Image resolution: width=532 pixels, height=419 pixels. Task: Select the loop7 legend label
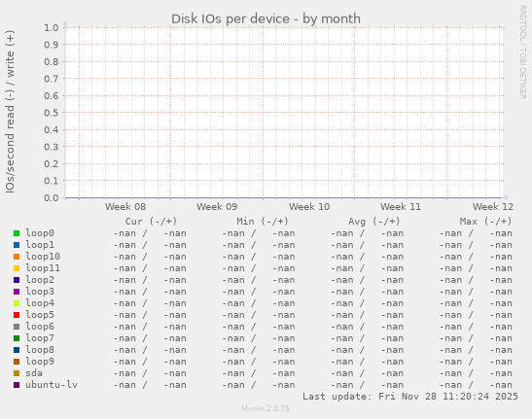click(40, 338)
